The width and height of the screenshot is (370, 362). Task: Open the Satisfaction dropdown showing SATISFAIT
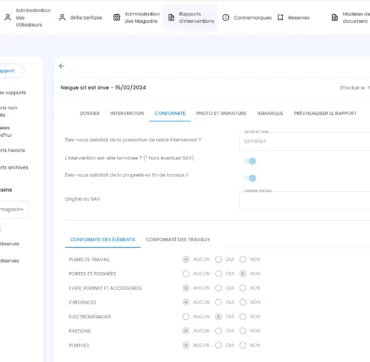point(305,141)
